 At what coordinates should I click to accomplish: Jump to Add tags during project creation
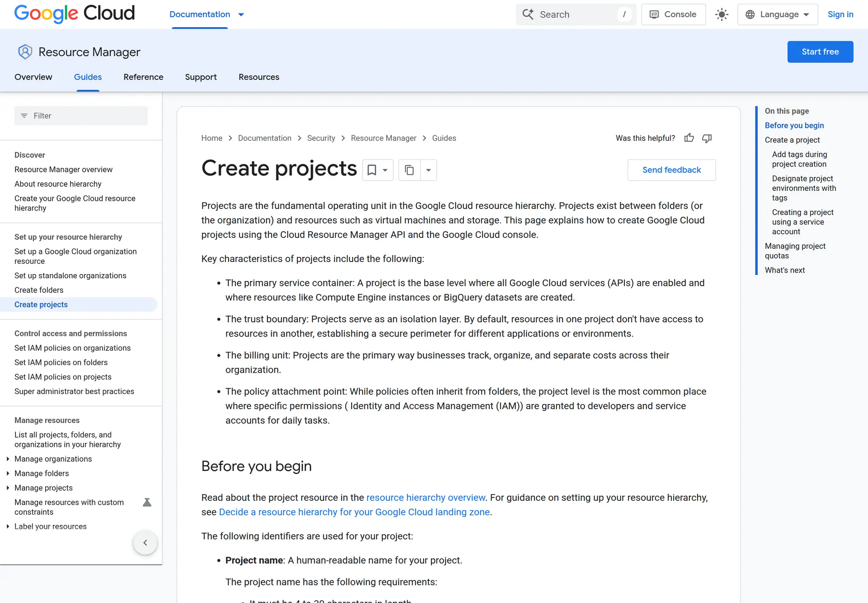[799, 159]
